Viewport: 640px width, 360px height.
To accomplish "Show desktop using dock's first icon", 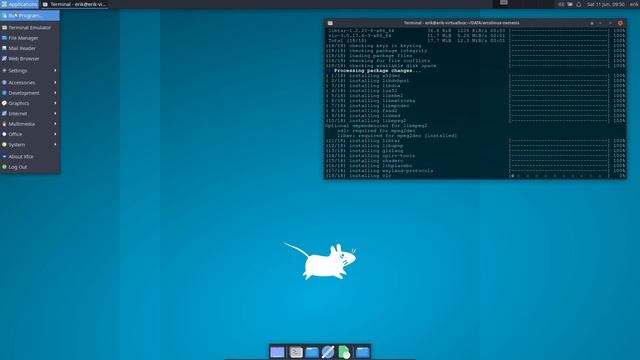I will coord(277,352).
